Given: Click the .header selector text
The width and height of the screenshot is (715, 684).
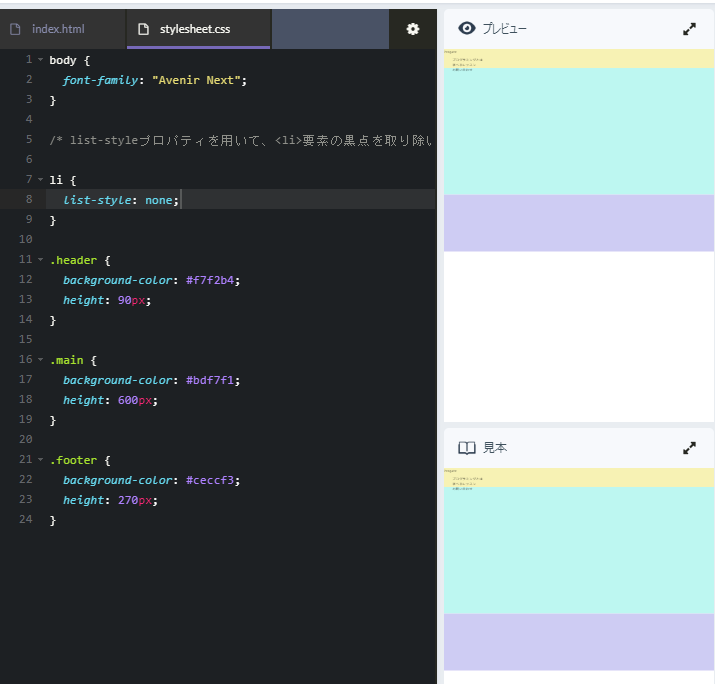Looking at the screenshot, I should [73, 260].
